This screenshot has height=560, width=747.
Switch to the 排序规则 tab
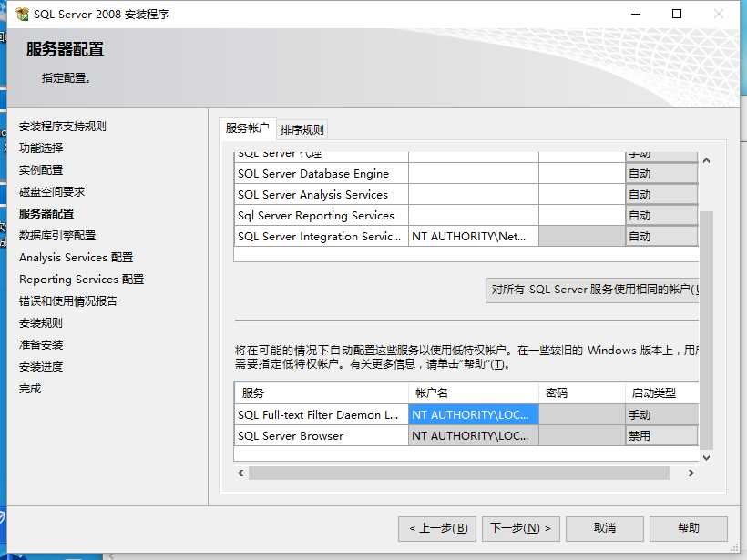click(302, 130)
